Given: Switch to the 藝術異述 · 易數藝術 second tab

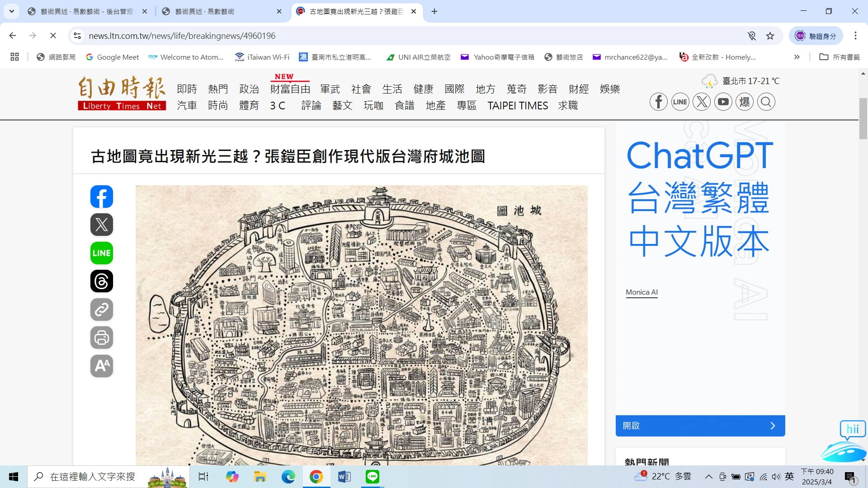Looking at the screenshot, I should [x=204, y=11].
